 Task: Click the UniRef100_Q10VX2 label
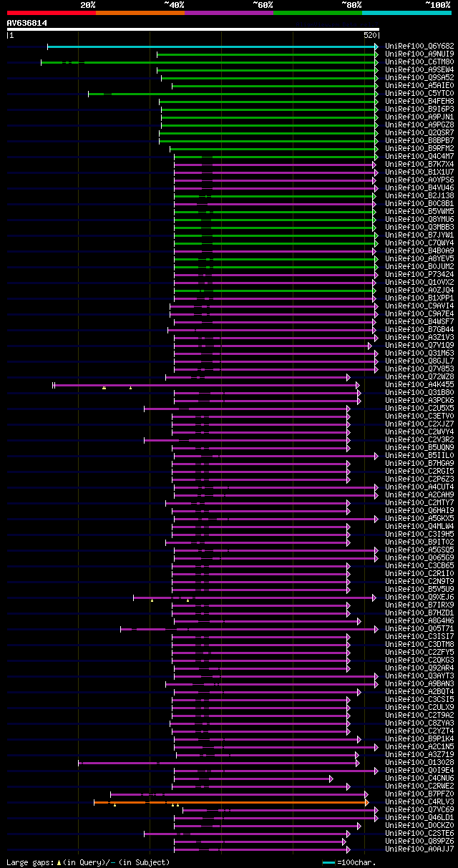point(419,283)
